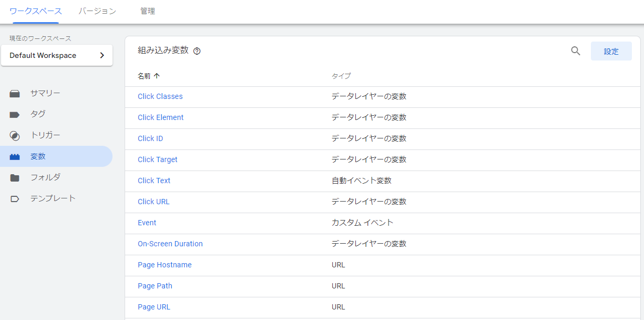The width and height of the screenshot is (644, 320).
Task: Click help icon beside 組み込み変数 heading
Action: [197, 51]
